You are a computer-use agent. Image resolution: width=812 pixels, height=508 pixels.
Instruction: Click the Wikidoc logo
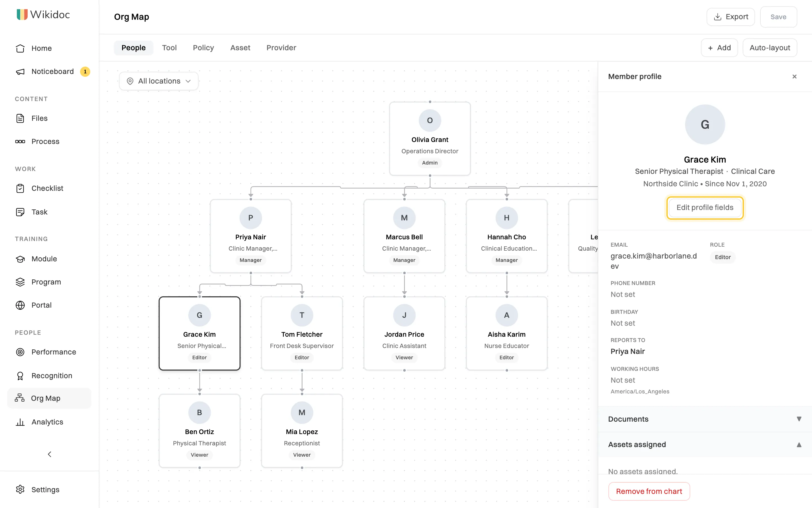point(43,14)
